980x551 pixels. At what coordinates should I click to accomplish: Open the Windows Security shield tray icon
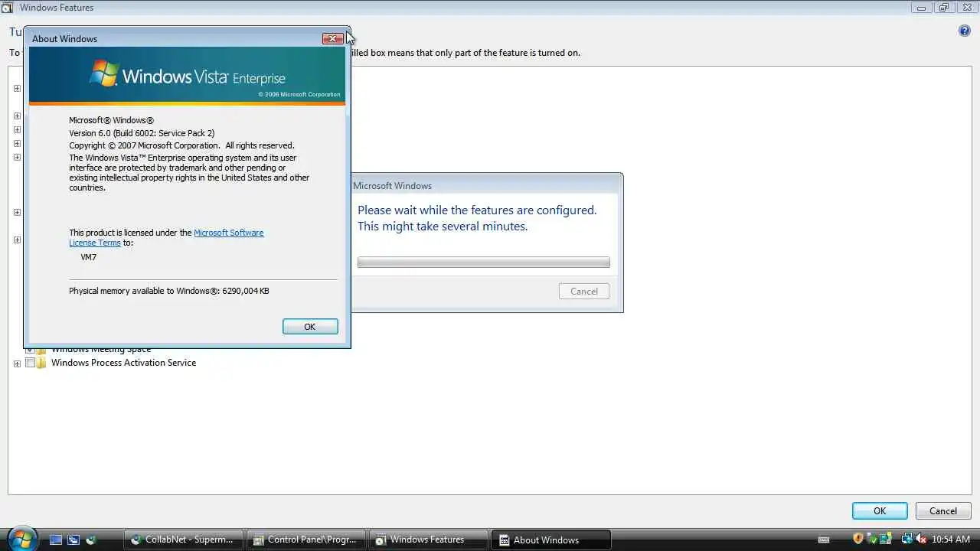click(858, 539)
